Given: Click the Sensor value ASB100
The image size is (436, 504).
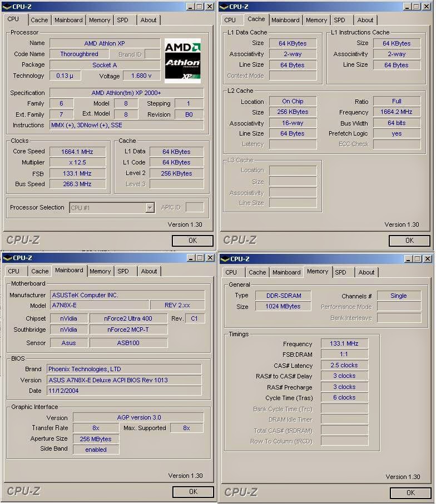Looking at the screenshot, I should pyautogui.click(x=128, y=343).
